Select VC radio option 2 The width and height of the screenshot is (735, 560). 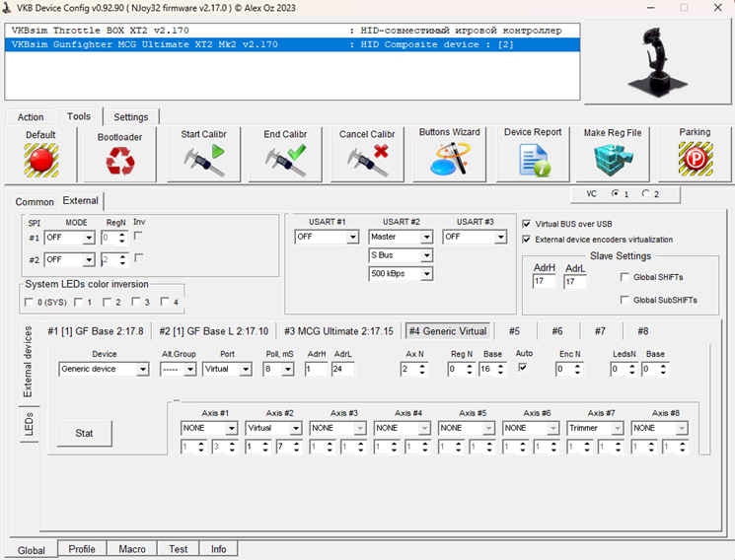click(x=646, y=193)
